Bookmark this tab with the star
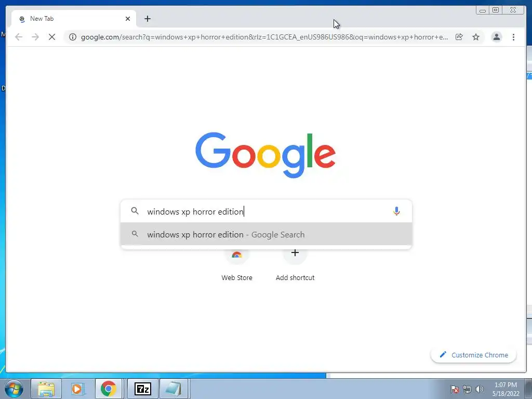Screen dimensions: 532x399 (476, 37)
